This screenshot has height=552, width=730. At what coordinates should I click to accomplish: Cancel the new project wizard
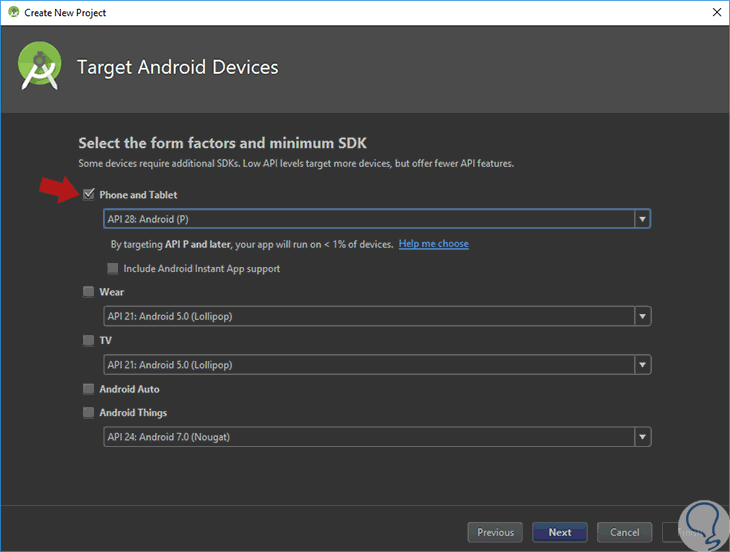[625, 532]
